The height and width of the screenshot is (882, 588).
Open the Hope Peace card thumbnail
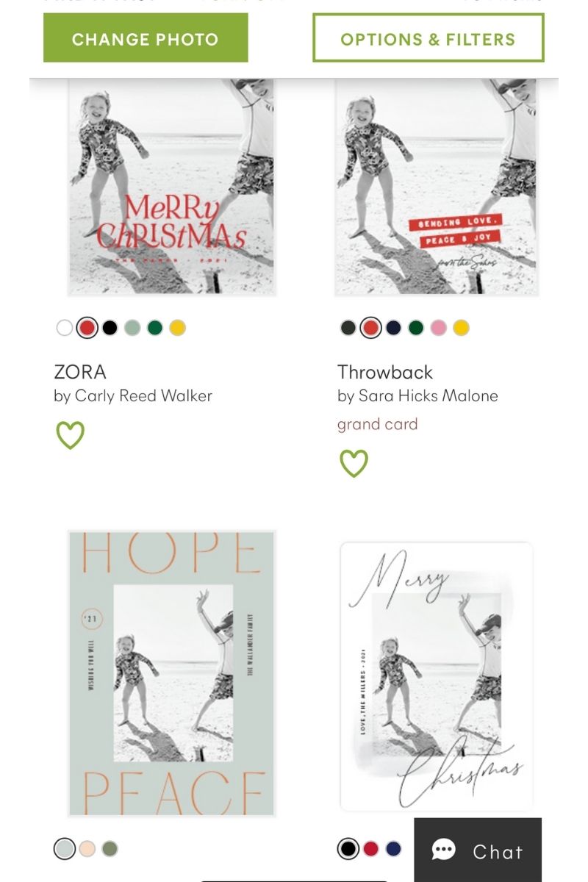pyautogui.click(x=171, y=673)
